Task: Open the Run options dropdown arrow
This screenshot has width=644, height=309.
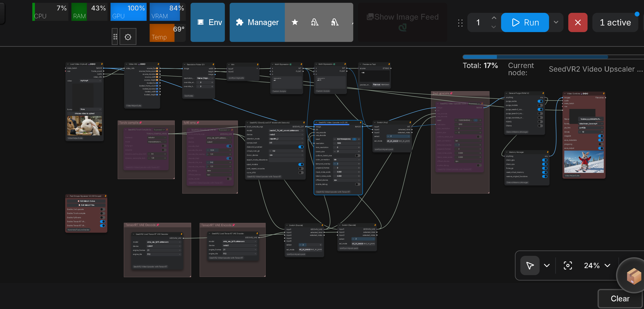Action: 556,22
